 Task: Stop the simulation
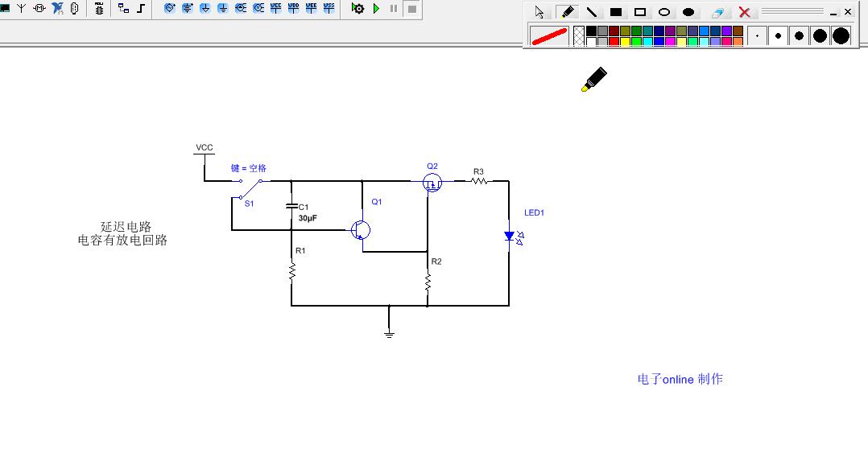pos(411,8)
